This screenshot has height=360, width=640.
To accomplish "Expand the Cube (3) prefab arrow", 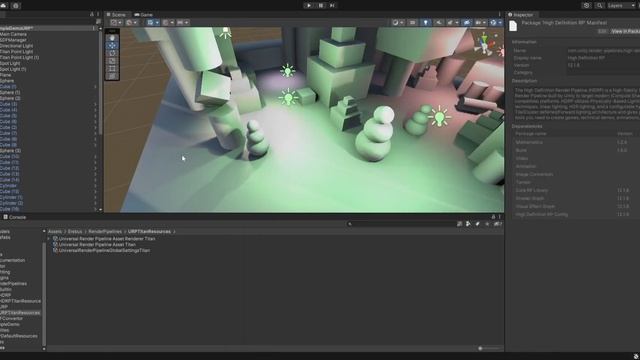I will [x=96, y=104].
